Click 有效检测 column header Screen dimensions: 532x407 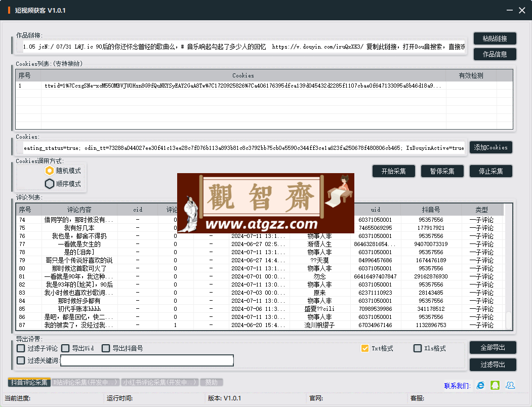[x=471, y=75]
